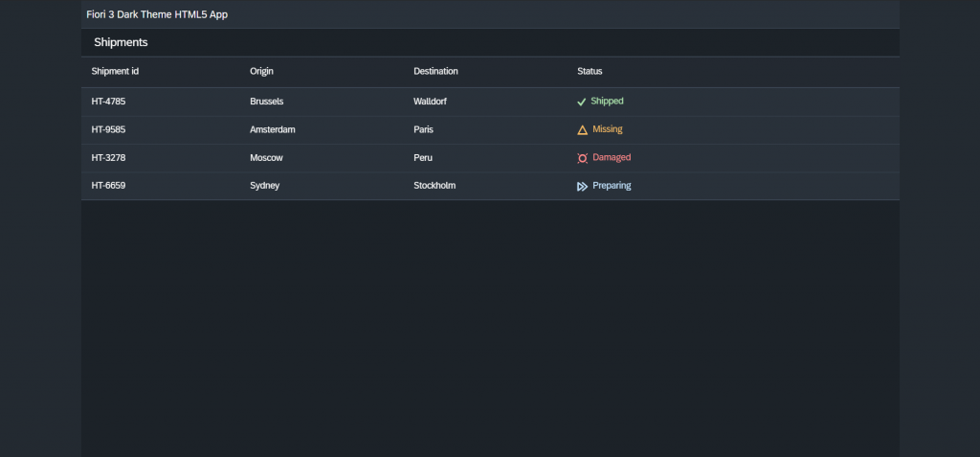The height and width of the screenshot is (457, 980).
Task: Click the Status column header
Action: pyautogui.click(x=590, y=71)
